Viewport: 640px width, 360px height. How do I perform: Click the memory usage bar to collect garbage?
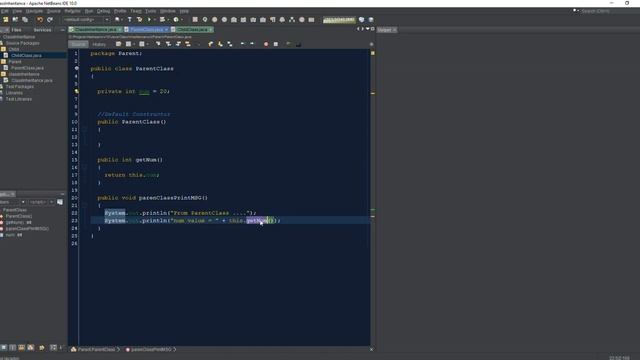click(x=339, y=20)
